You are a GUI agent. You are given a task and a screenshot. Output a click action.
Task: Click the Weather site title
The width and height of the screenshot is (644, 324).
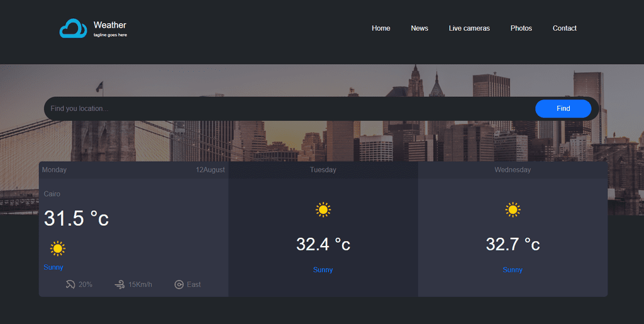[x=109, y=25]
